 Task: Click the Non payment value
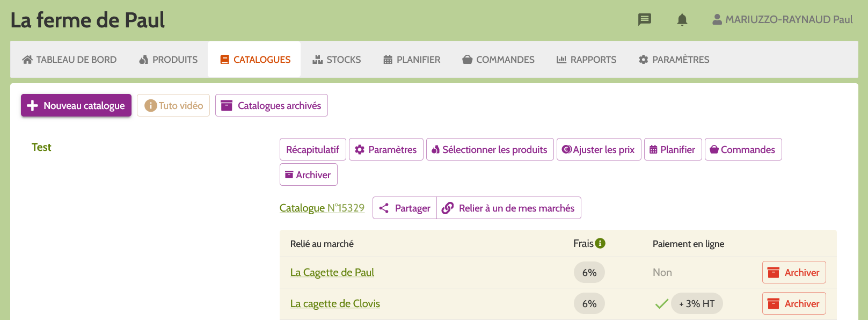point(662,273)
